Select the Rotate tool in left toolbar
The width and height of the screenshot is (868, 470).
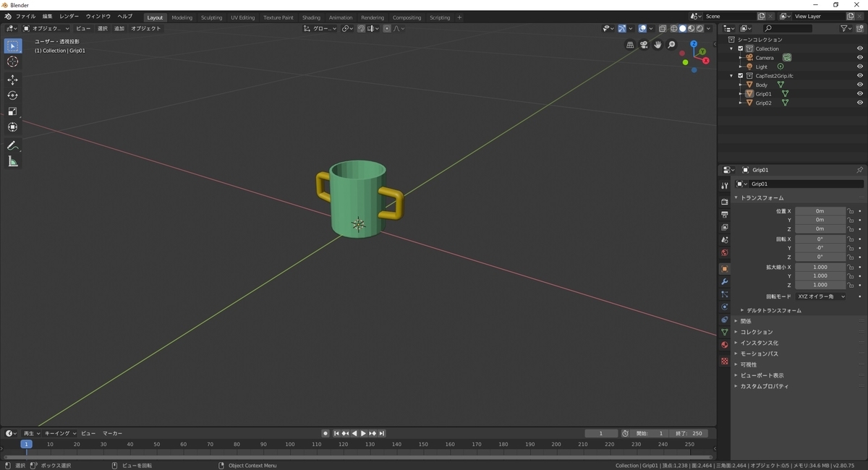[x=12, y=95]
